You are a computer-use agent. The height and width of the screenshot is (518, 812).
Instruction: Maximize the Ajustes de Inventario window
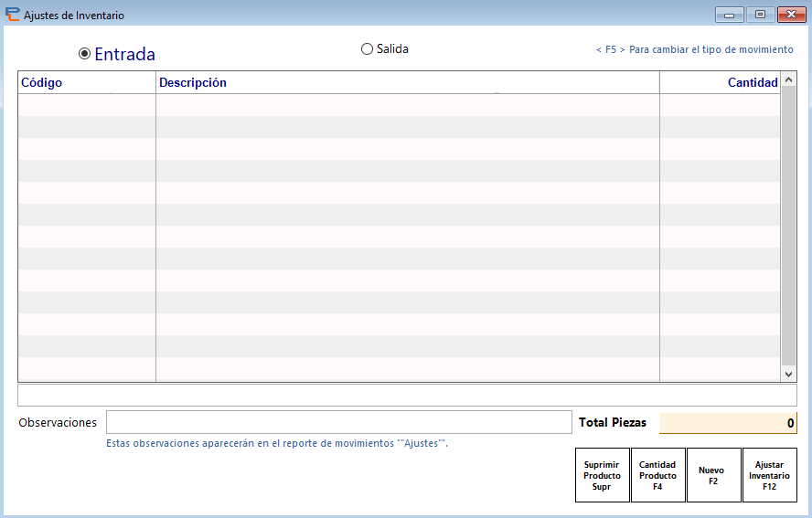tap(760, 15)
